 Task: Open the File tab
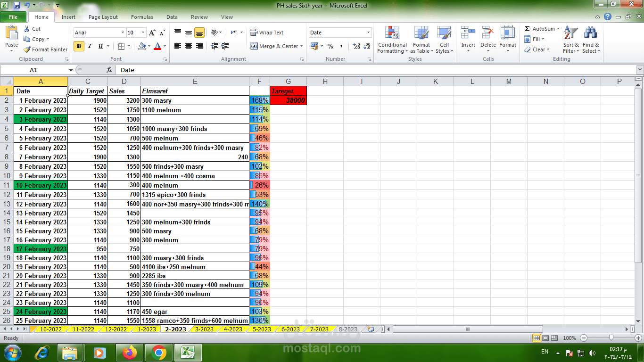tap(13, 17)
